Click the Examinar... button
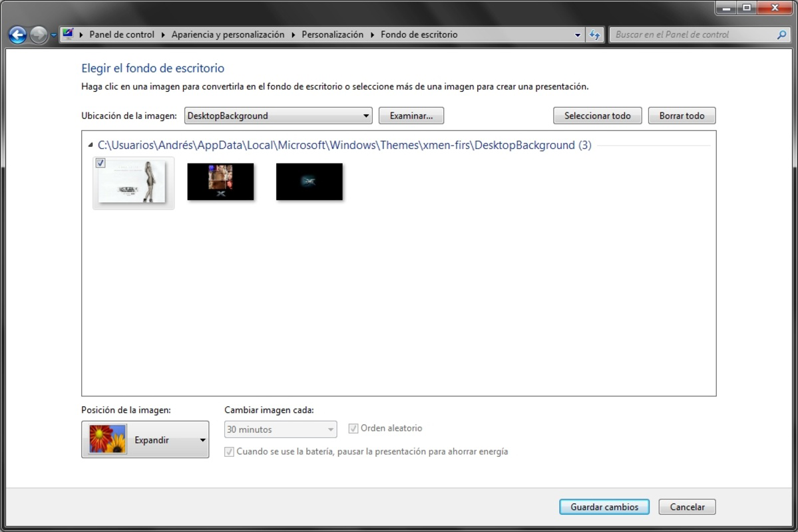Viewport: 798px width, 532px height. pyautogui.click(x=411, y=116)
